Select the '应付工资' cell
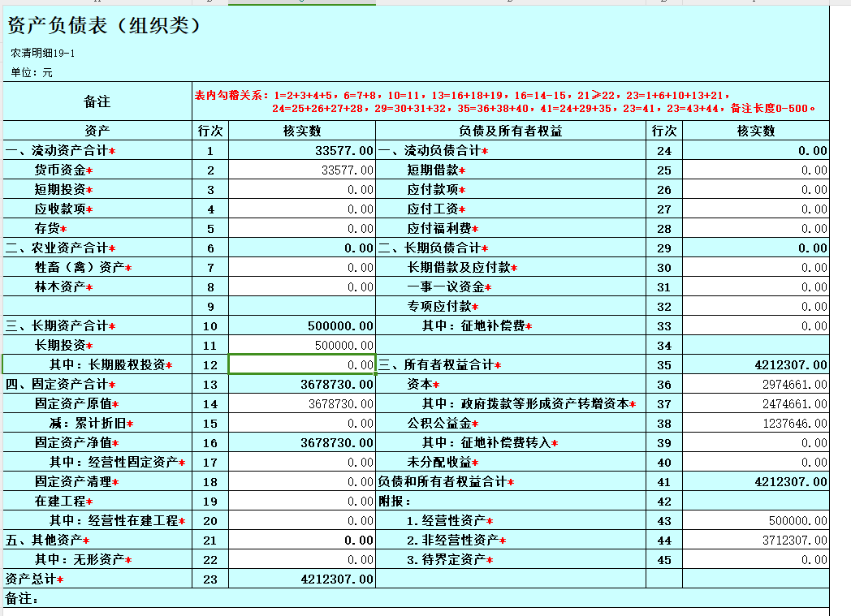The image size is (851, 616). 511,209
